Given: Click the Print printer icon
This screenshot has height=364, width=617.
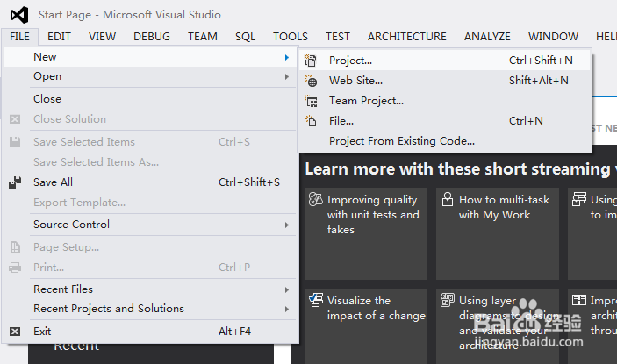Looking at the screenshot, I should point(15,268).
